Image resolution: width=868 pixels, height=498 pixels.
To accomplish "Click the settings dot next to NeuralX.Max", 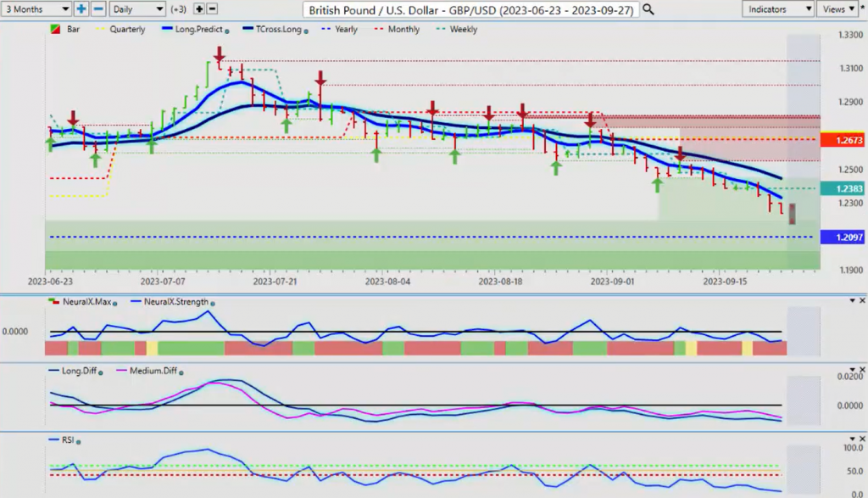I will [x=115, y=304].
